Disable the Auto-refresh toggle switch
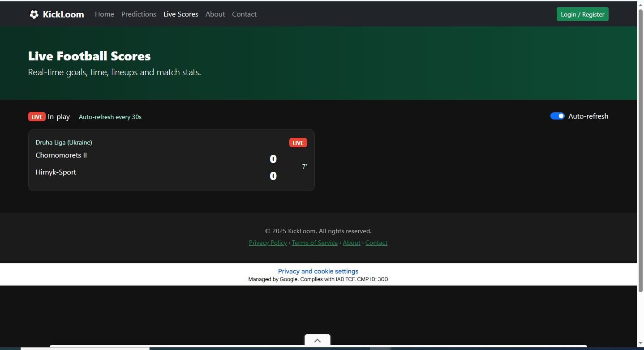 pos(557,116)
